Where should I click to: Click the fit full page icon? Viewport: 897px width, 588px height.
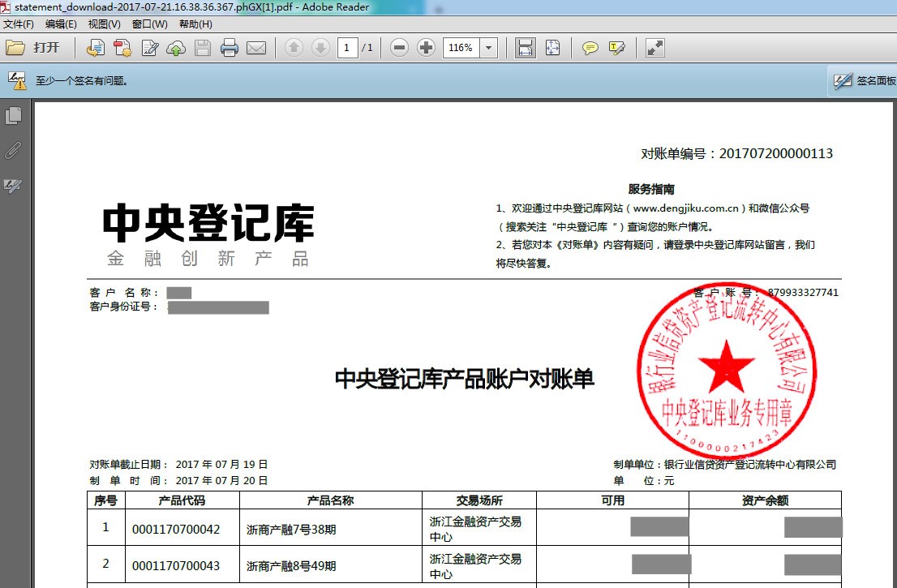tap(552, 48)
